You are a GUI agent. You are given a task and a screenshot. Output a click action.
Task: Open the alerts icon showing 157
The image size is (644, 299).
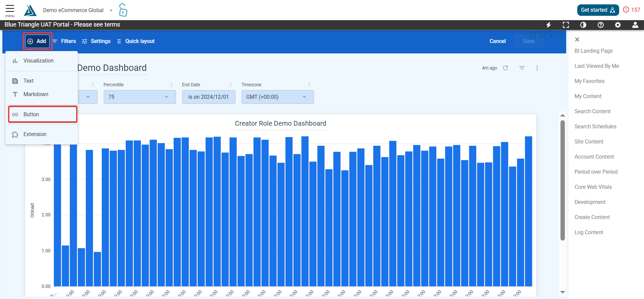pos(632,10)
